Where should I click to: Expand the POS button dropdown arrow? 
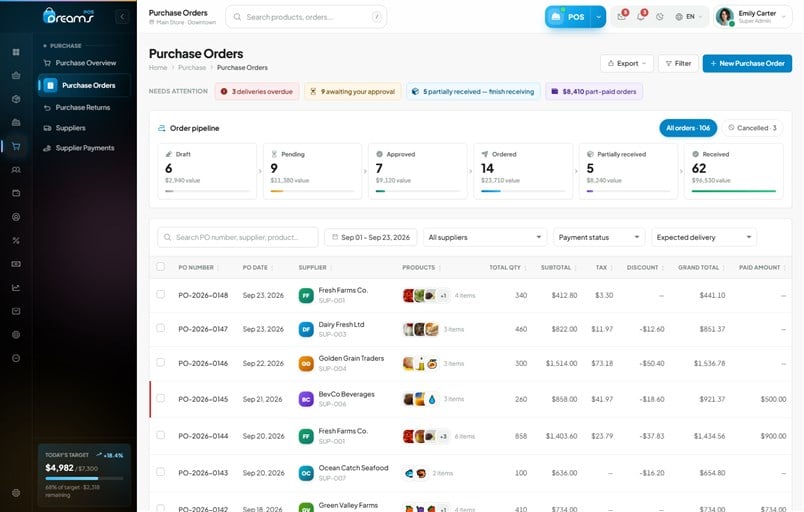tap(598, 17)
